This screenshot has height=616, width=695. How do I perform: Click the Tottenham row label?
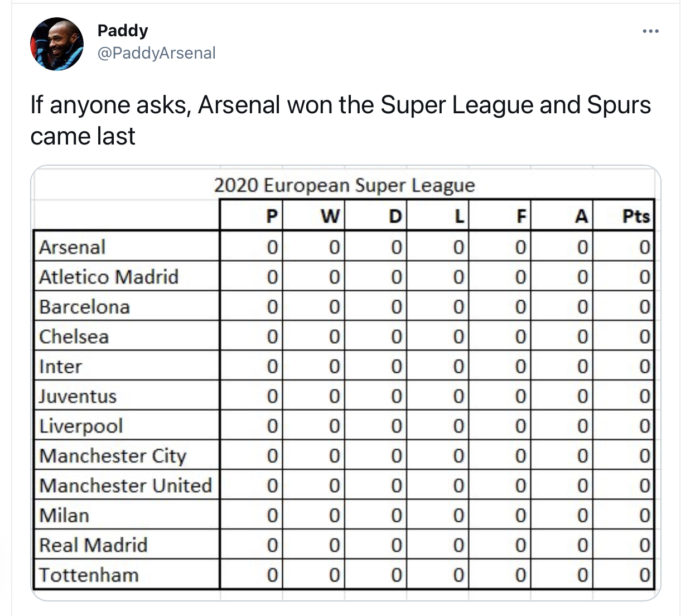(89, 575)
